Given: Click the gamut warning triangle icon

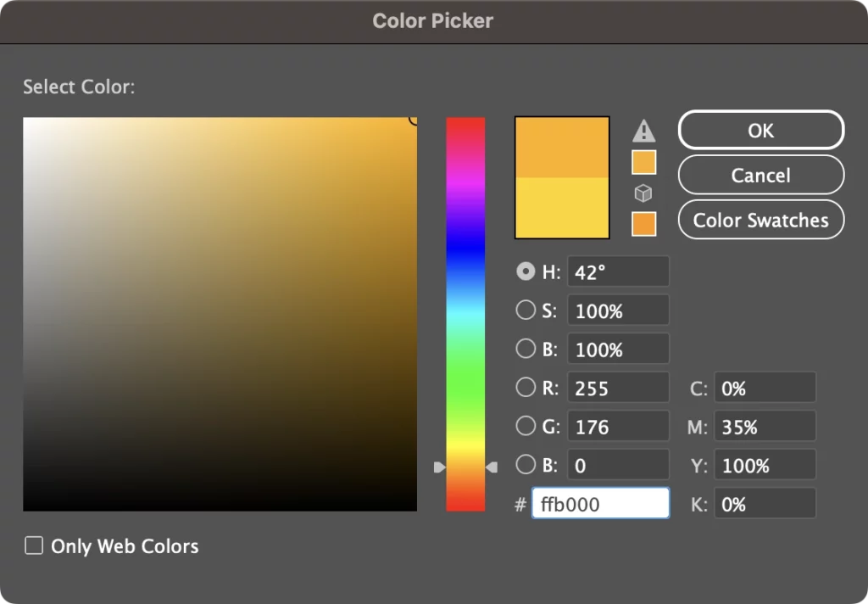Looking at the screenshot, I should coord(644,131).
